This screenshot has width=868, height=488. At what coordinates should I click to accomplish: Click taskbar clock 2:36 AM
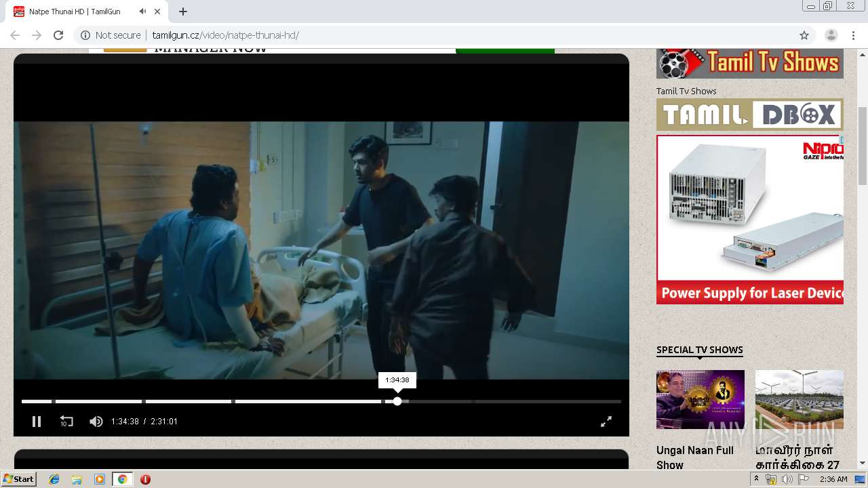click(x=833, y=479)
